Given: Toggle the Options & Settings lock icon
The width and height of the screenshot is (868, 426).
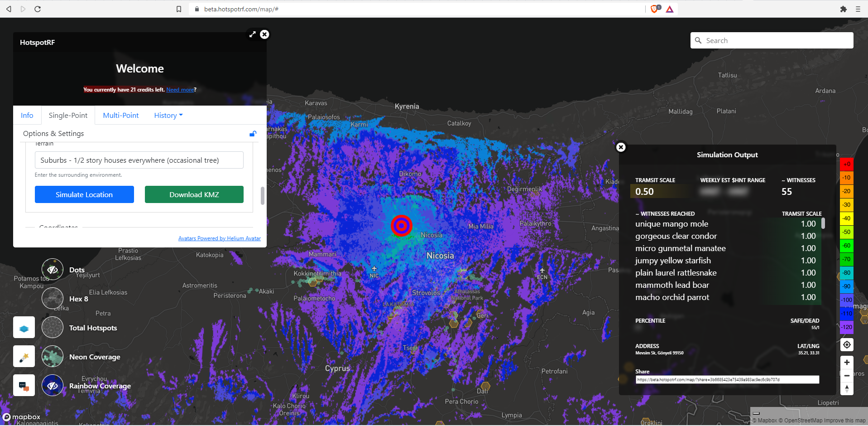Looking at the screenshot, I should point(253,134).
